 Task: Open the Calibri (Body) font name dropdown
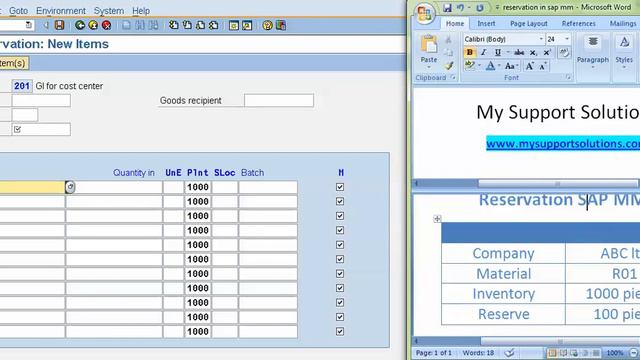541,39
